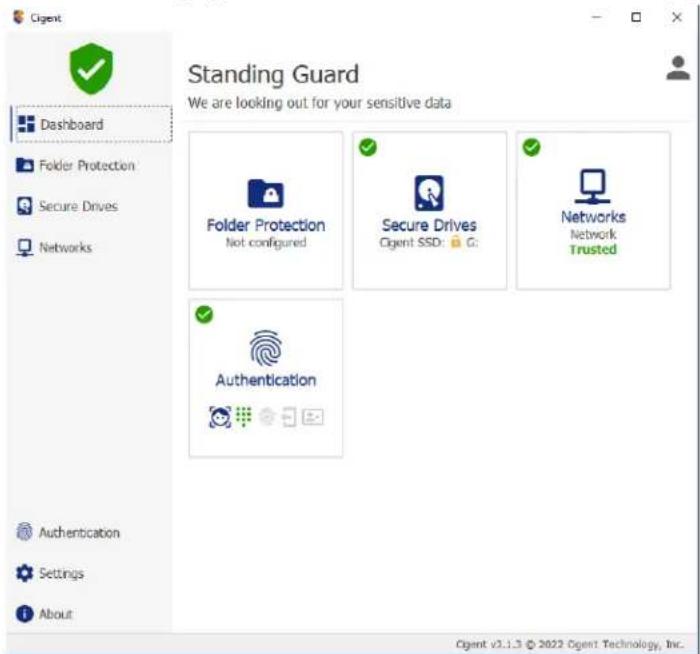This screenshot has height=654, width=700.
Task: Click the 'Cigent SSD:' label
Action: [x=412, y=242]
